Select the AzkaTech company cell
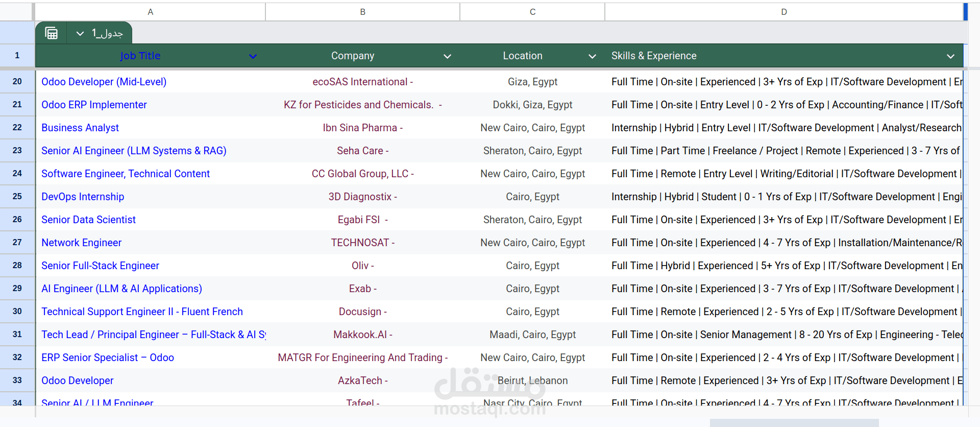The image size is (980, 427). pyautogui.click(x=363, y=381)
